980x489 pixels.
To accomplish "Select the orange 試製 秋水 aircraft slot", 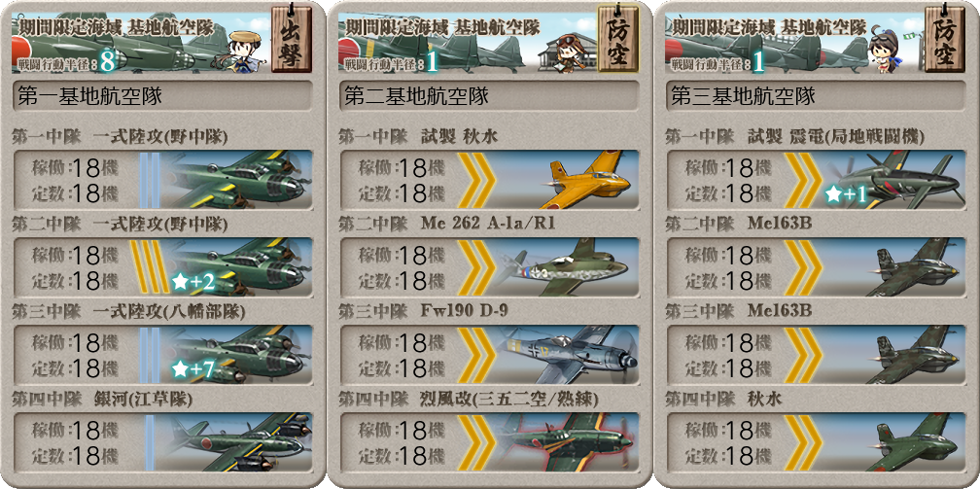I will [489, 180].
